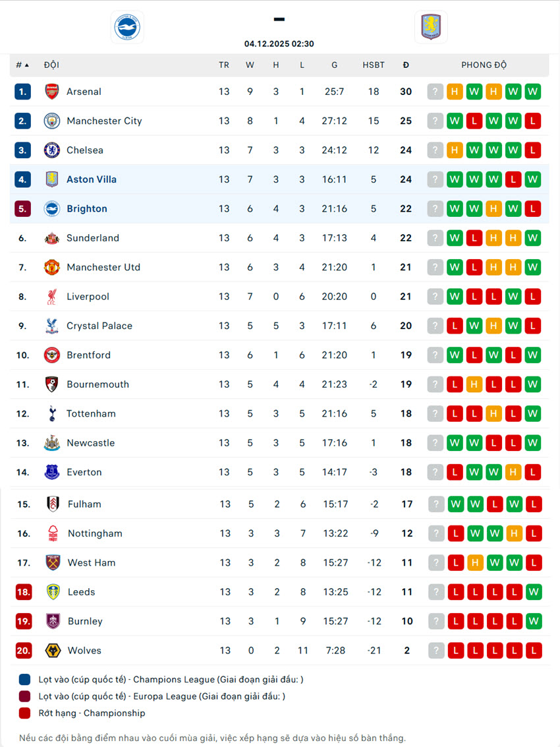Viewport: 560px width, 747px height.
Task: Open the Sunderland team link
Action: tap(93, 238)
